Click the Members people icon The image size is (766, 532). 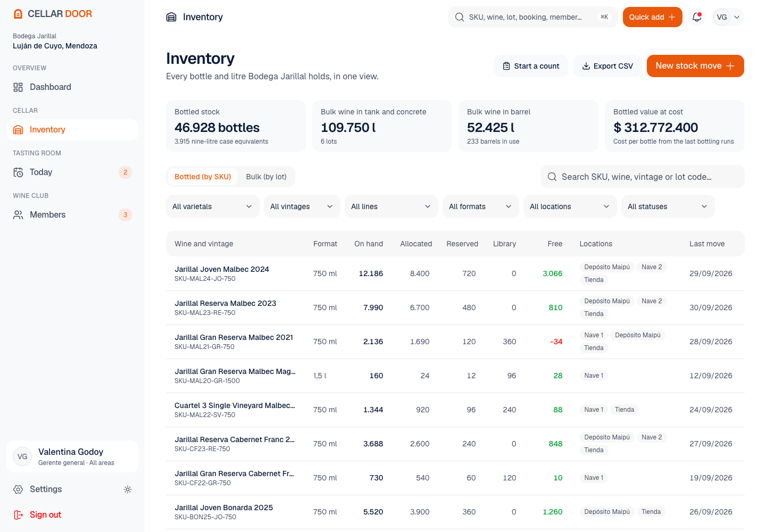18,215
